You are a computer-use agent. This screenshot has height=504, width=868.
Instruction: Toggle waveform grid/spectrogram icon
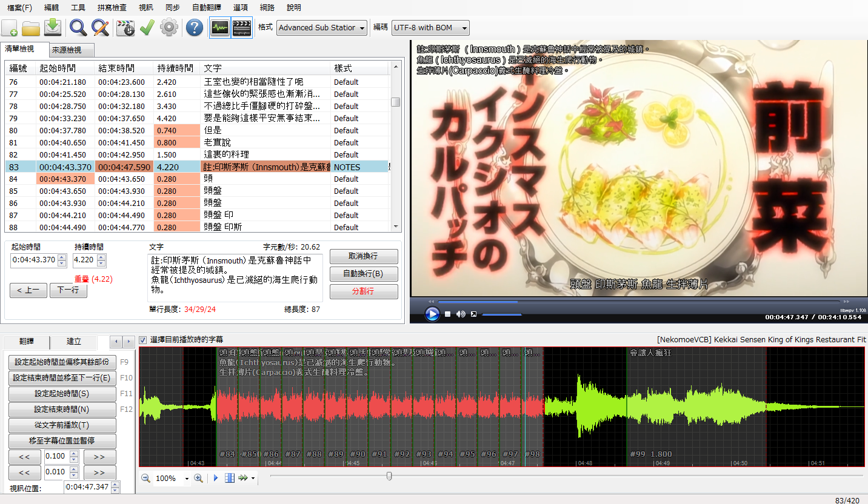[230, 479]
